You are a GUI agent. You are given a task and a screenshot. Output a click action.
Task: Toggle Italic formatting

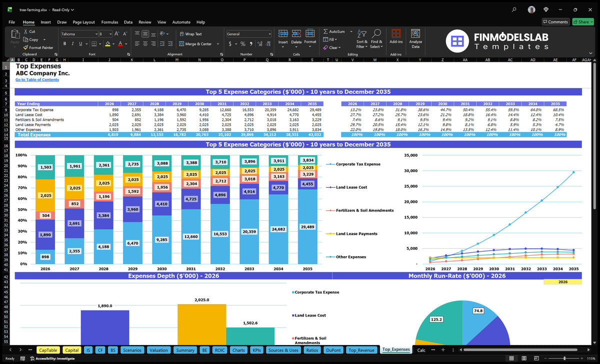click(x=72, y=44)
